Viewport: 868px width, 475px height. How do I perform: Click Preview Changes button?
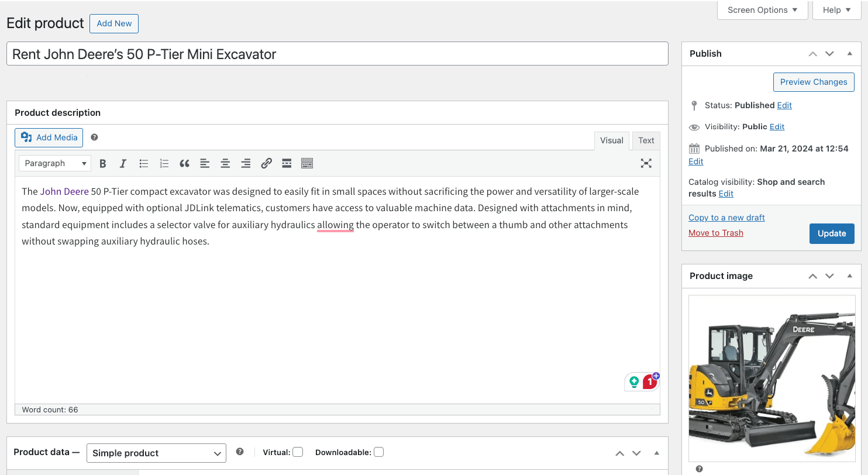pos(814,82)
